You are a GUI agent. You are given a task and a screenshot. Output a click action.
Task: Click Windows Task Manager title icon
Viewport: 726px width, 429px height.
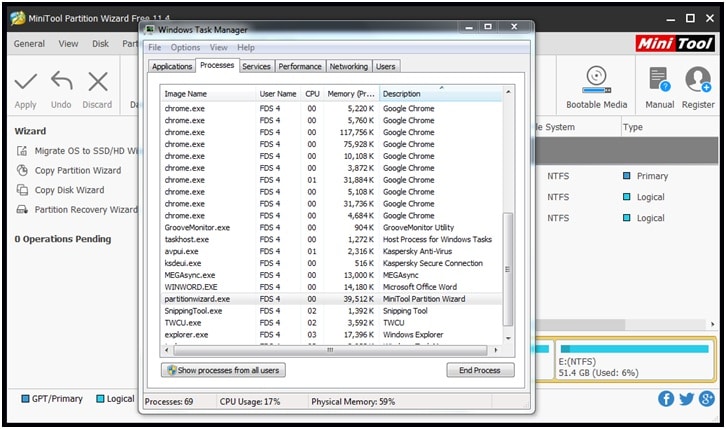click(x=150, y=30)
